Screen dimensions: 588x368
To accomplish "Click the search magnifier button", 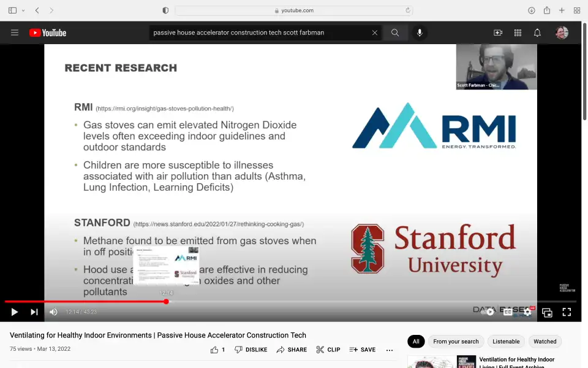I will 395,33.
